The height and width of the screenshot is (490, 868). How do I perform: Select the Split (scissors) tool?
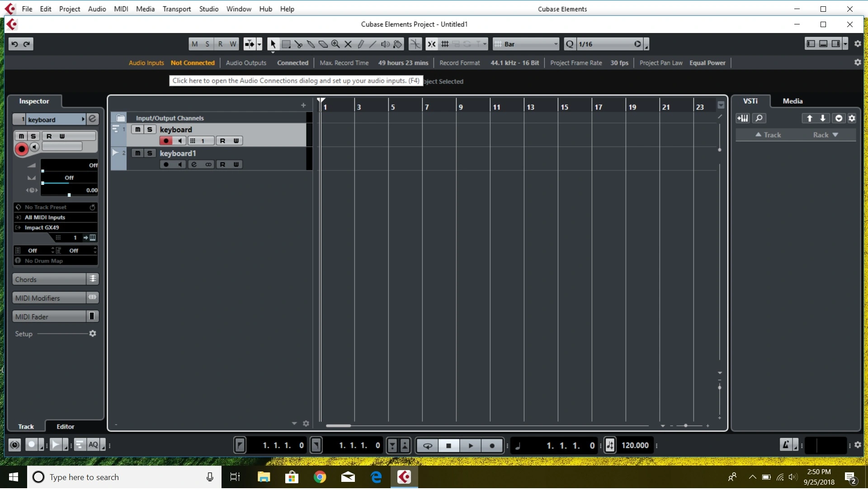[x=298, y=44]
